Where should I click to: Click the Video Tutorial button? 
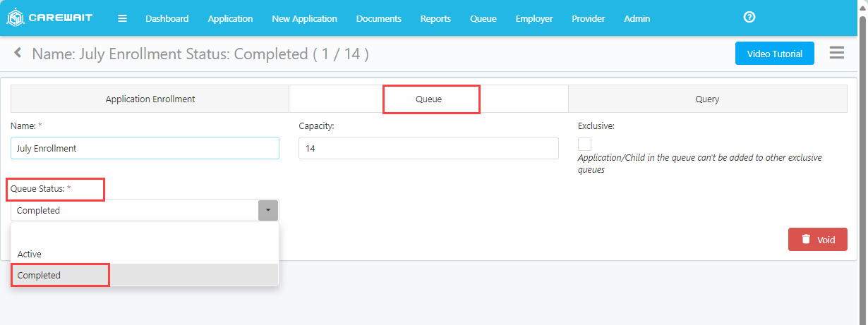point(774,54)
